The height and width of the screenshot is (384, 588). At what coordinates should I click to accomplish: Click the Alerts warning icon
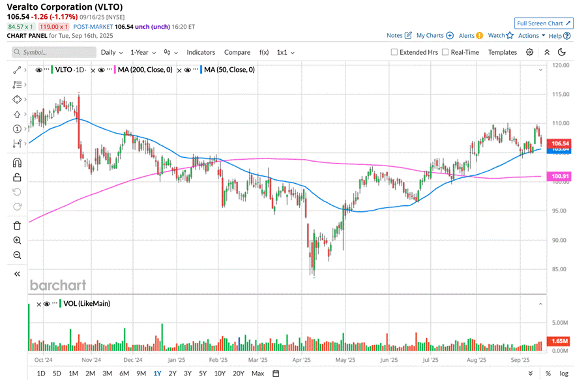point(480,36)
